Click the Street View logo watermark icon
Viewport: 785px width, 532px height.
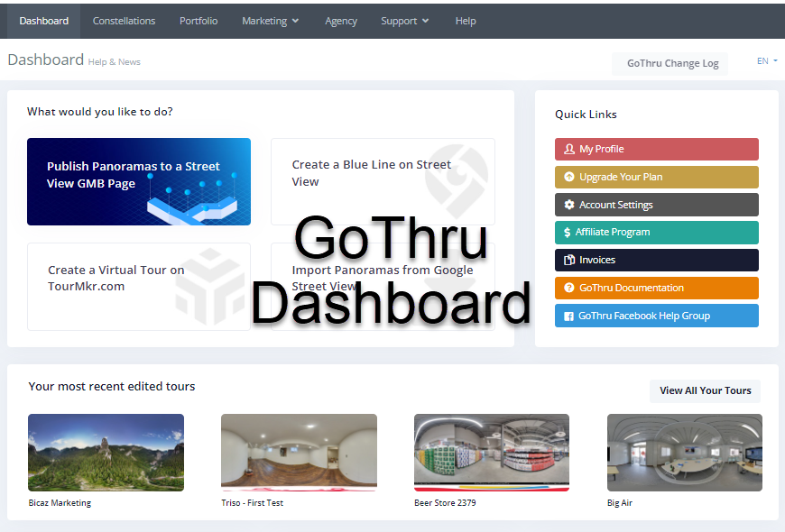click(457, 180)
